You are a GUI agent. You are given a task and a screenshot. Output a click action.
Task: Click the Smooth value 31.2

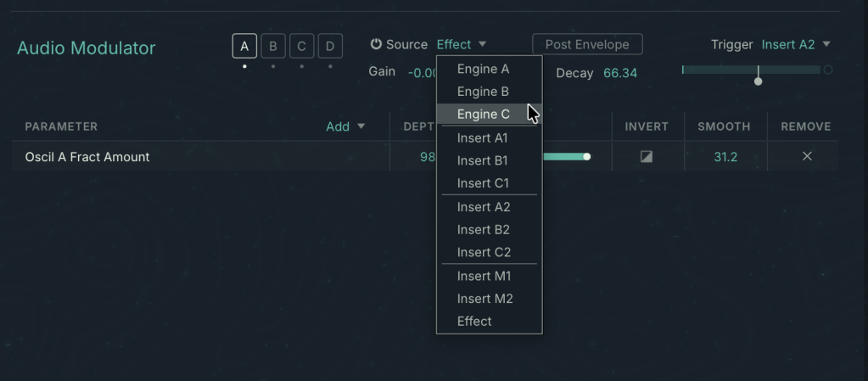coord(725,156)
